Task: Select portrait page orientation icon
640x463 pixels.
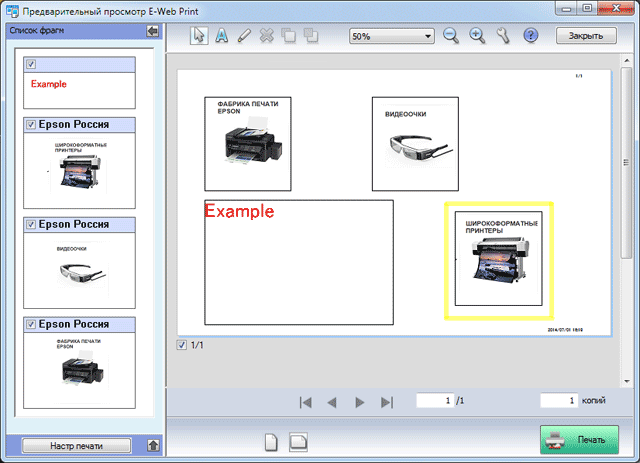Action: point(270,441)
